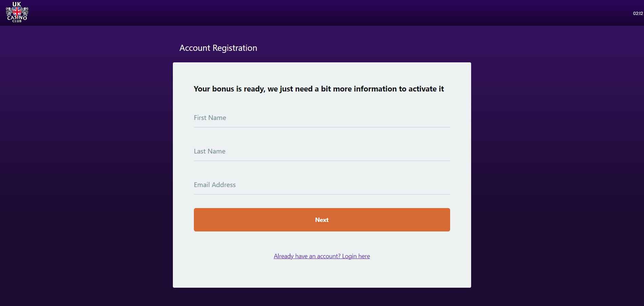Click the orange Next button
Image resolution: width=644 pixels, height=306 pixels.
[x=322, y=220]
